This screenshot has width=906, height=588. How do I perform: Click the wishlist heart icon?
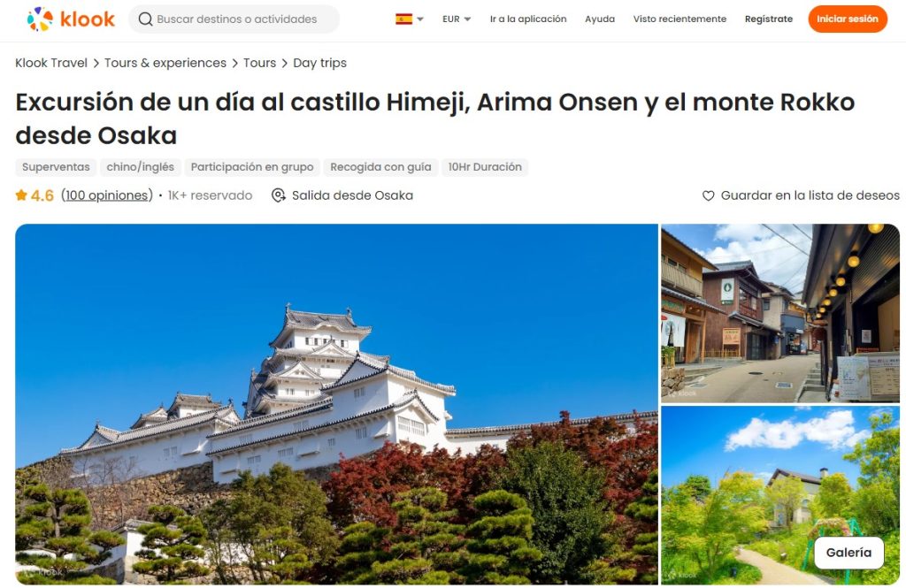(709, 195)
